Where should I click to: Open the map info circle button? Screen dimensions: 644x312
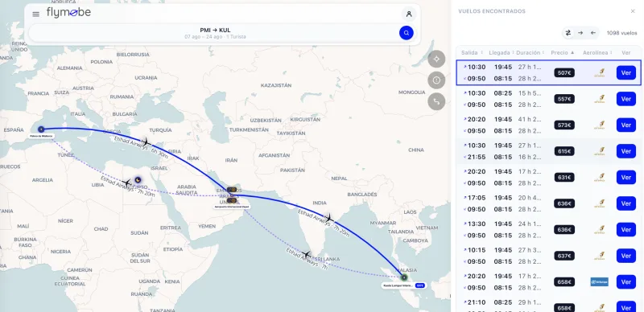(x=436, y=80)
